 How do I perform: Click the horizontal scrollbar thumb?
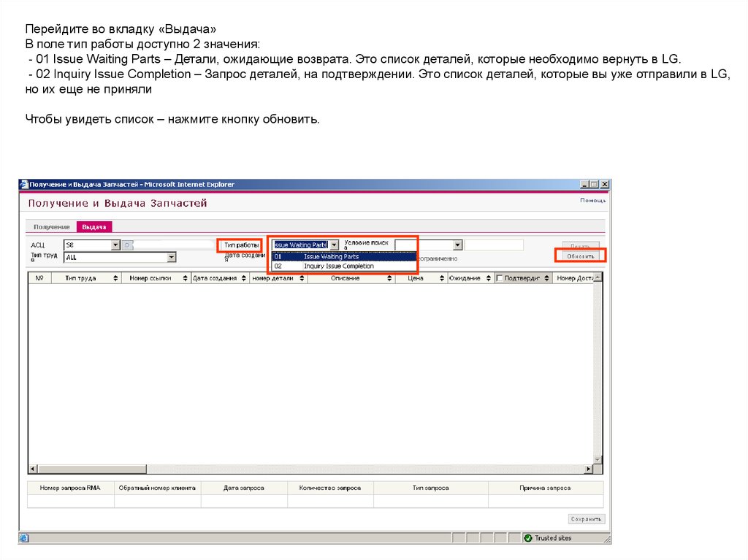click(x=92, y=469)
